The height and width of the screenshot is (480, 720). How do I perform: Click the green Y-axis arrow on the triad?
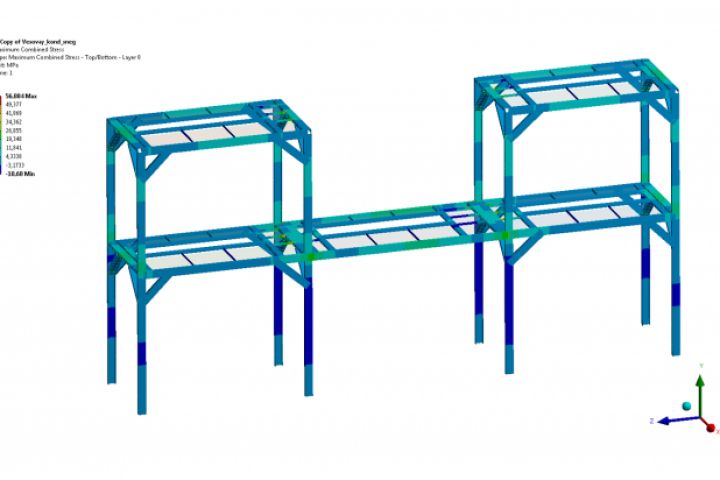click(700, 393)
